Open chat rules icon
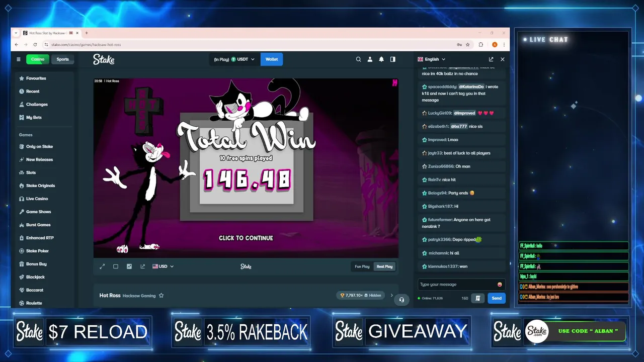The image size is (644, 362). (477, 298)
